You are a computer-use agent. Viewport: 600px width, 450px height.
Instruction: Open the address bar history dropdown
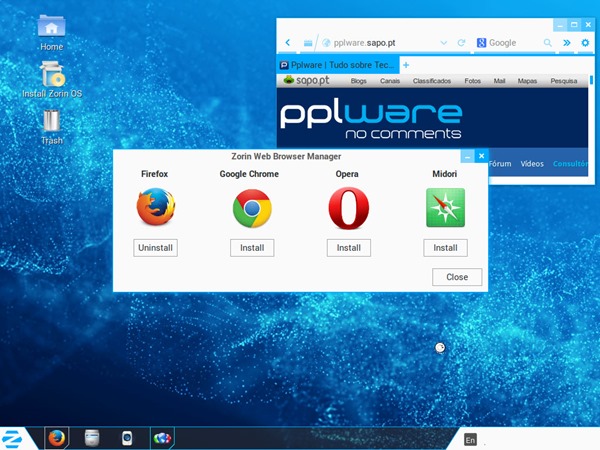point(443,42)
